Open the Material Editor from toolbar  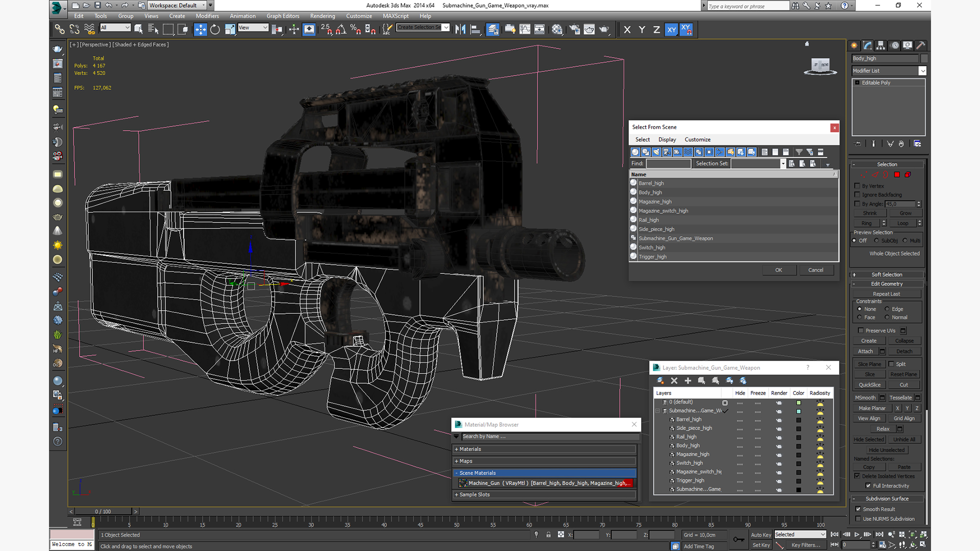[557, 30]
